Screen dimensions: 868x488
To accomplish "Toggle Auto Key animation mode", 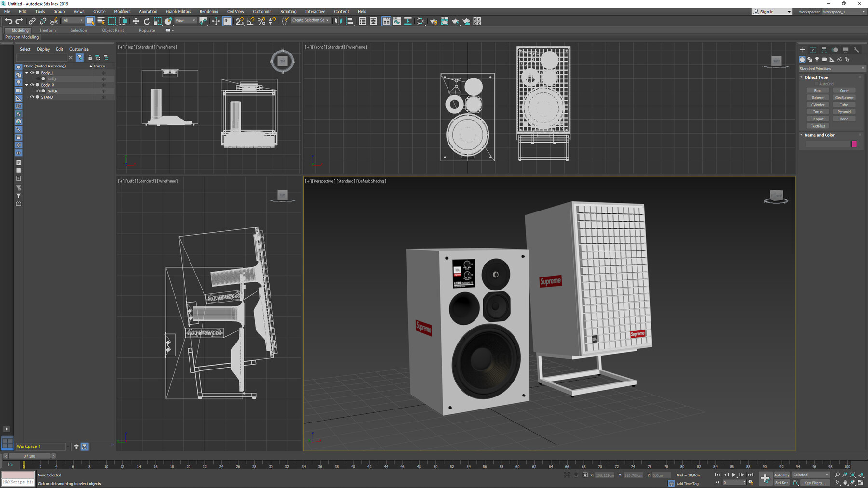I will [x=782, y=475].
